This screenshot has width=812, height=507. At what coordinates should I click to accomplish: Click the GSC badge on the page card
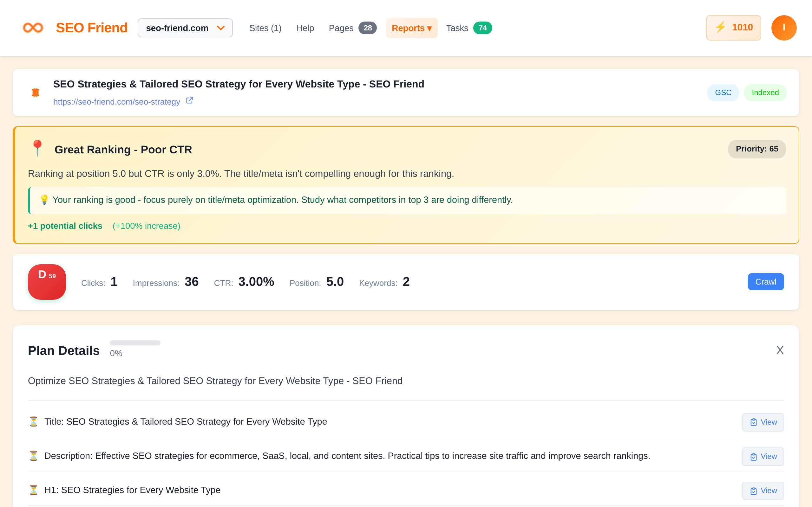point(723,93)
